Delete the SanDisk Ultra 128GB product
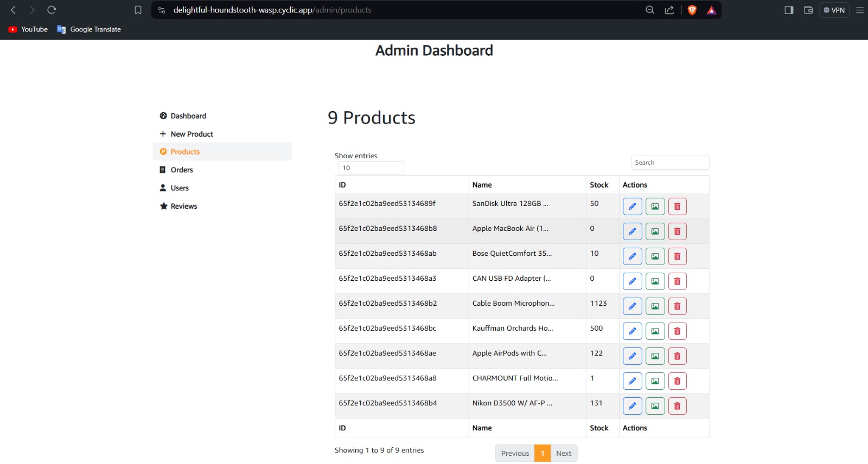 click(x=677, y=207)
